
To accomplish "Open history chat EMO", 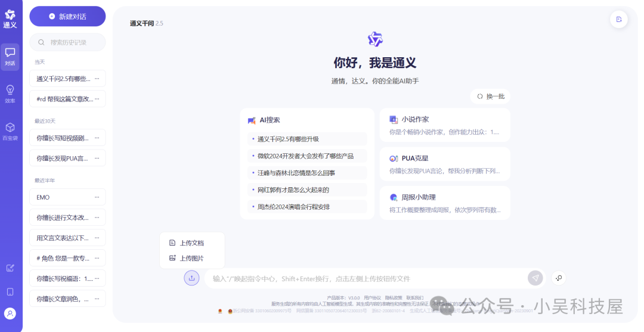I will 67,197.
